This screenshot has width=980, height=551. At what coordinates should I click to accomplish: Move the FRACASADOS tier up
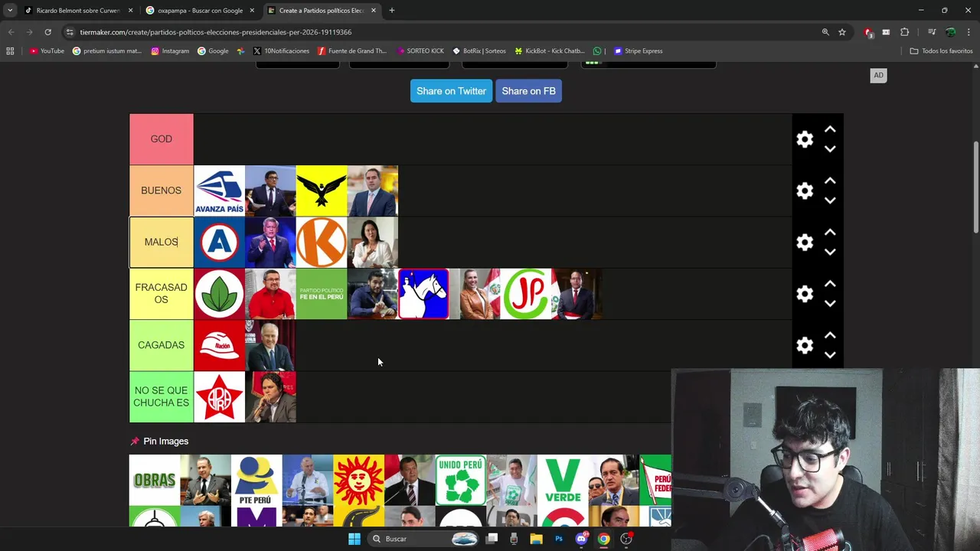tap(830, 284)
